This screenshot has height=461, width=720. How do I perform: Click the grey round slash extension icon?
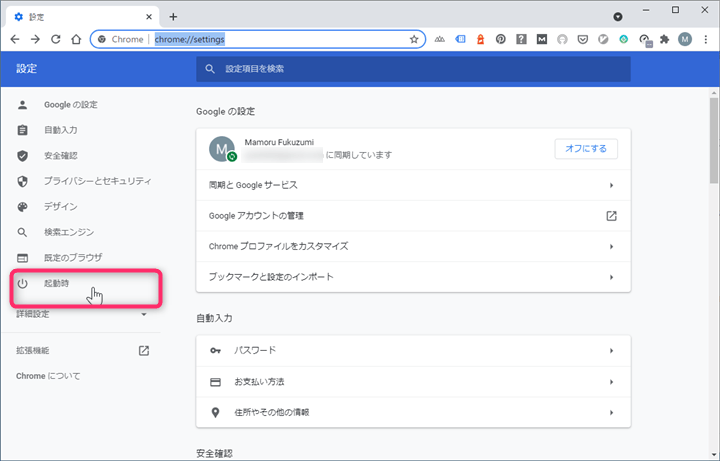pos(603,39)
